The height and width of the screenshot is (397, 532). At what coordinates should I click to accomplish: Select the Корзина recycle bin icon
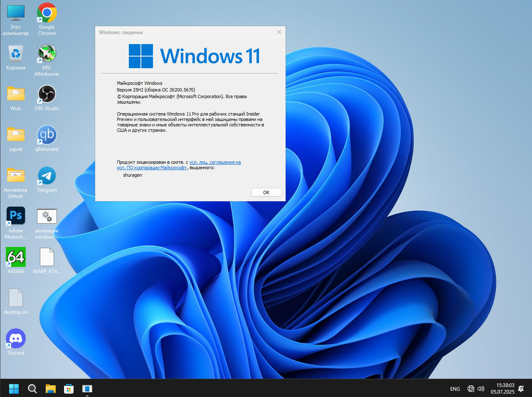click(x=16, y=57)
